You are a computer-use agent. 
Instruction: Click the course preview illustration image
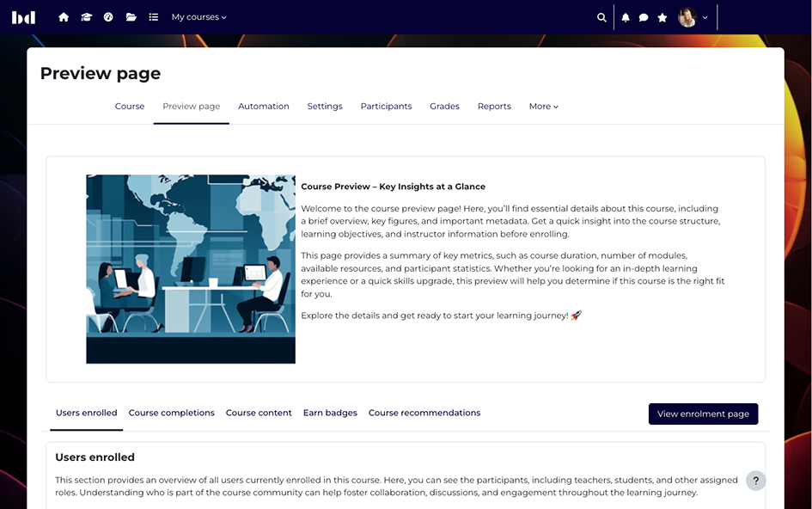pos(191,269)
